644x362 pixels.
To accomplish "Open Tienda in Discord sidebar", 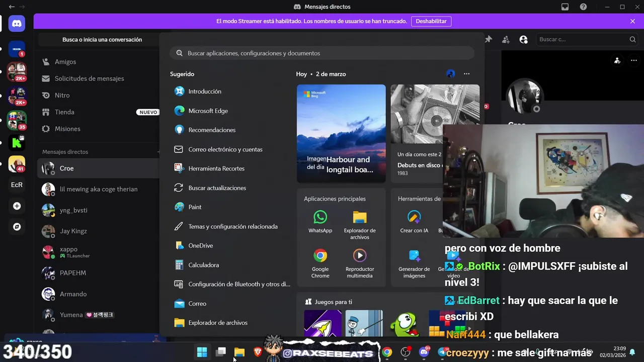I will coord(98,112).
